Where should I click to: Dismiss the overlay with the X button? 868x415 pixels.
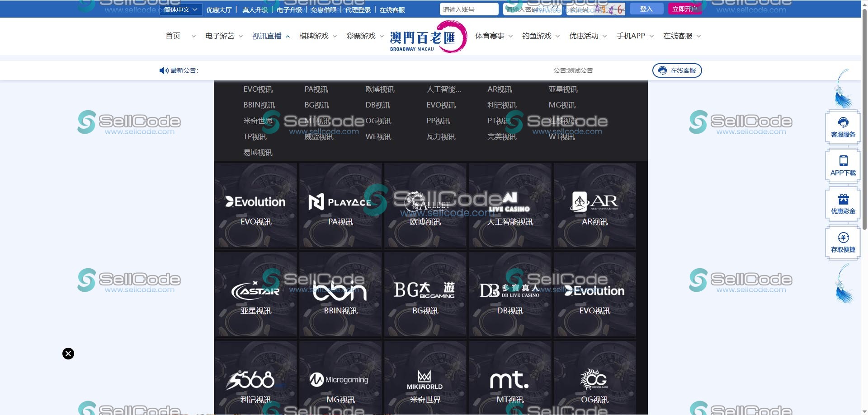pos(68,354)
